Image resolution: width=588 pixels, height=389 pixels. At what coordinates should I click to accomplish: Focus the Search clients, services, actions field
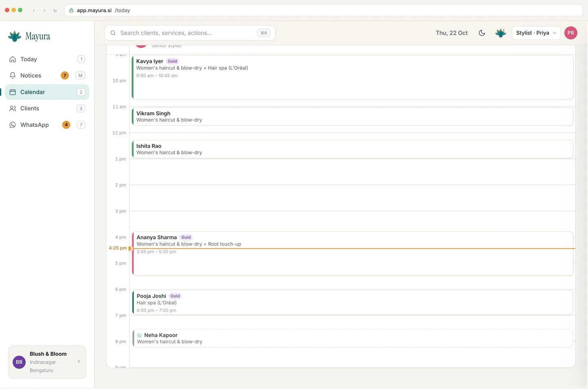190,33
